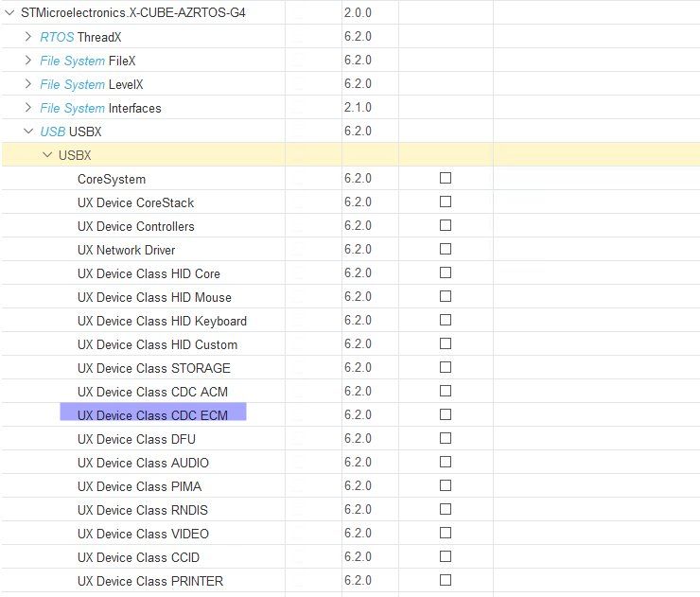Click UX Device Class DFU name

pos(136,439)
